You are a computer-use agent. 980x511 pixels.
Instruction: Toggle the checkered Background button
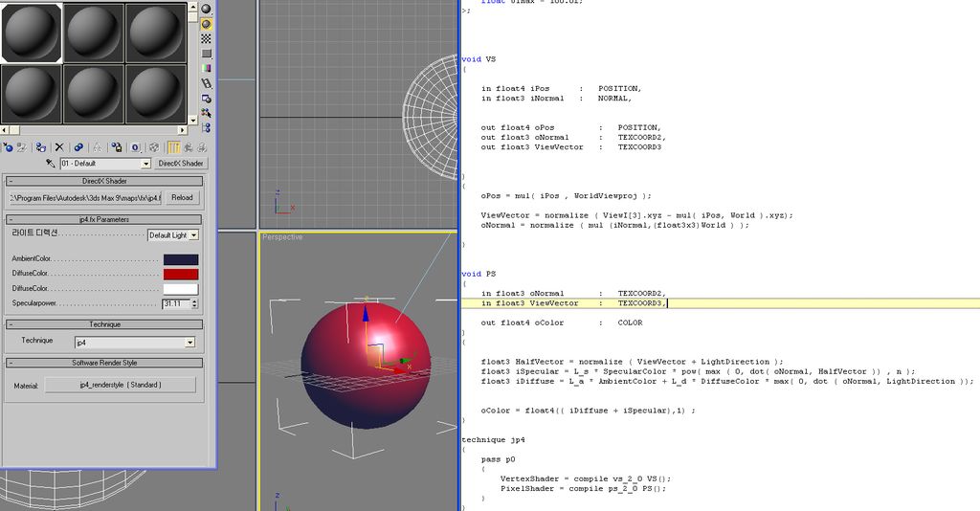click(206, 38)
